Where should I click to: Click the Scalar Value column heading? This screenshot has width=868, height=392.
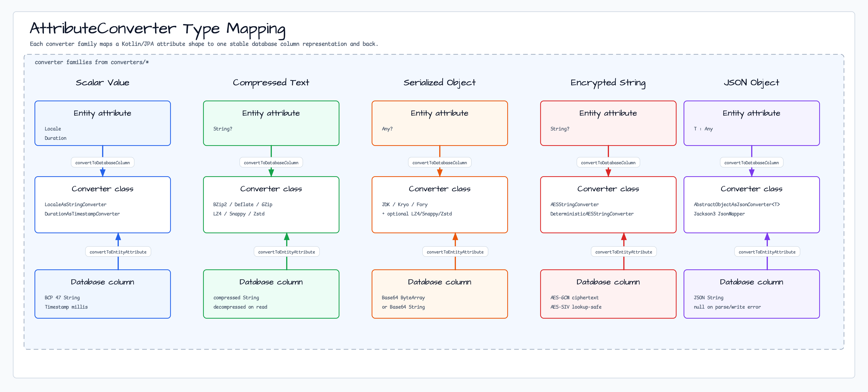click(102, 83)
